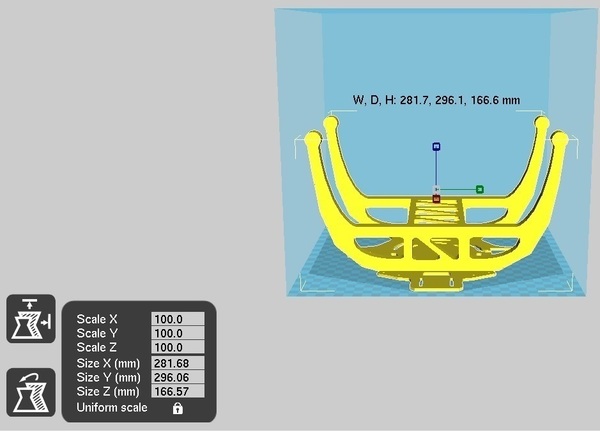Click the gray center gizmo handle

tap(436, 189)
